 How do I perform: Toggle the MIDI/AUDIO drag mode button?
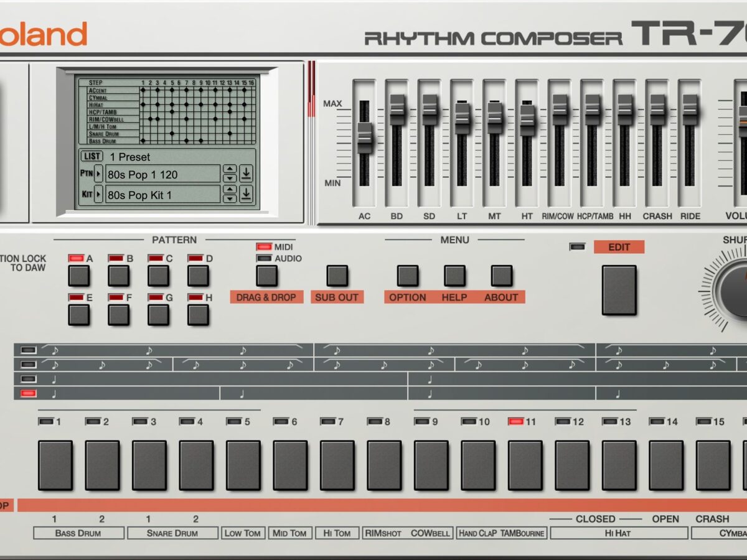[x=267, y=276]
